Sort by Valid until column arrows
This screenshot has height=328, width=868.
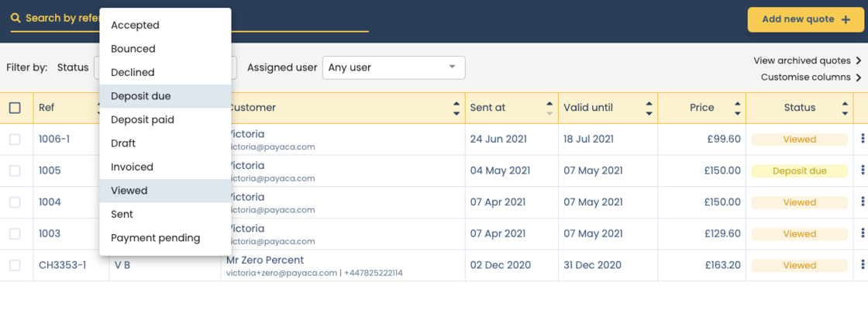[649, 109]
